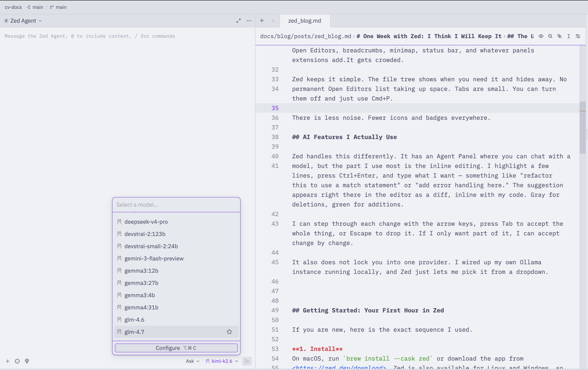Click the "## The U" breadcrumb segment

pos(520,36)
